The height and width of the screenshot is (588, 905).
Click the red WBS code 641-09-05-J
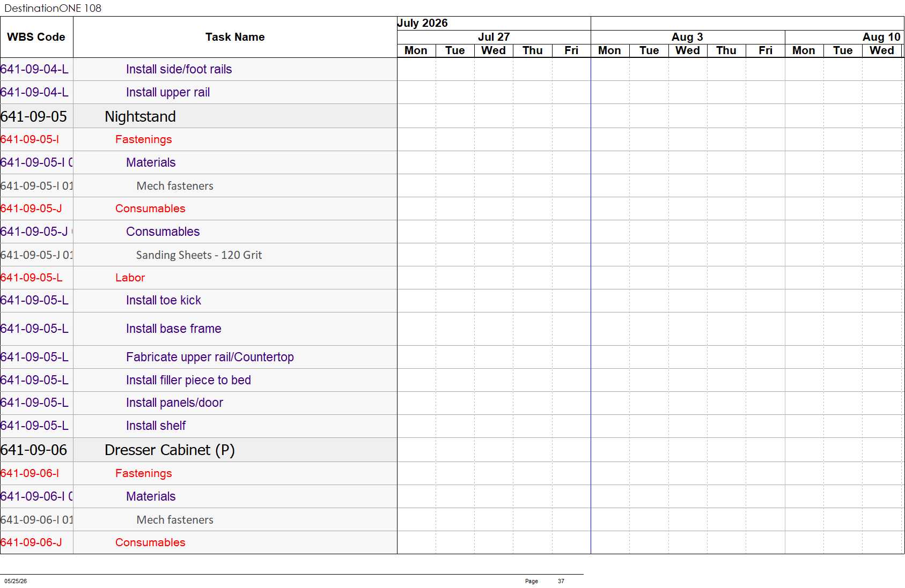tap(31, 209)
